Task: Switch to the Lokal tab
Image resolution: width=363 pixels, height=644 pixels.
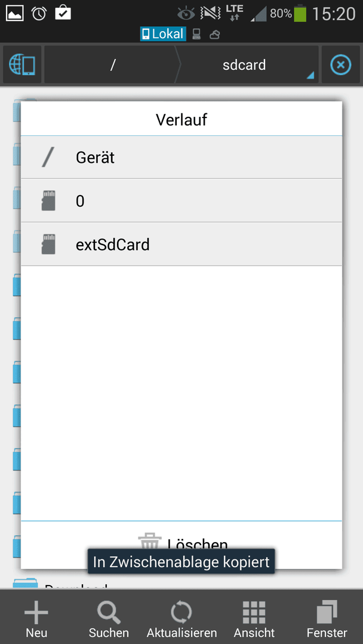Action: pos(163,34)
